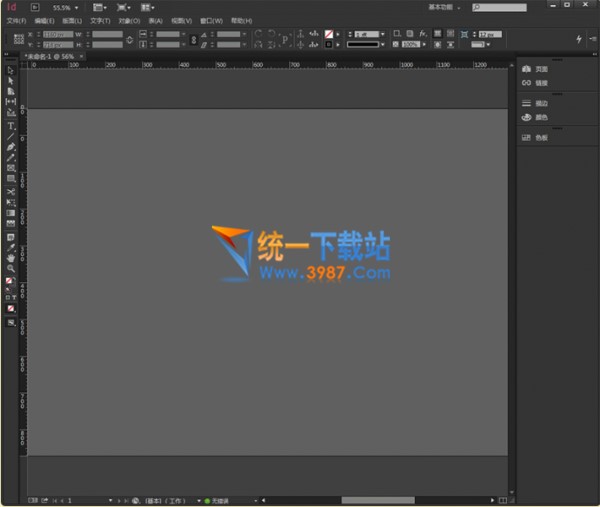Select the Pen tool
This screenshot has height=507, width=600.
pyautogui.click(x=10, y=147)
